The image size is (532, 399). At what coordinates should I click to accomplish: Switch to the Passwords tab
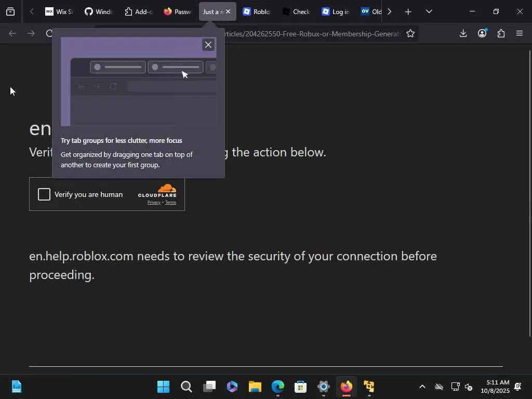point(178,12)
